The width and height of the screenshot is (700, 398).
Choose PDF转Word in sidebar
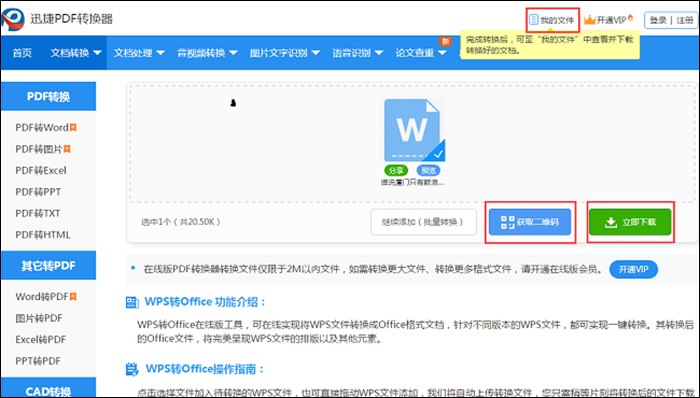[x=42, y=128]
